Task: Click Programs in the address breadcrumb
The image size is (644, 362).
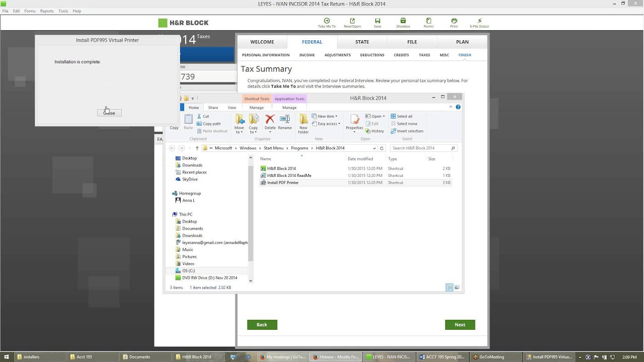Action: pos(299,148)
